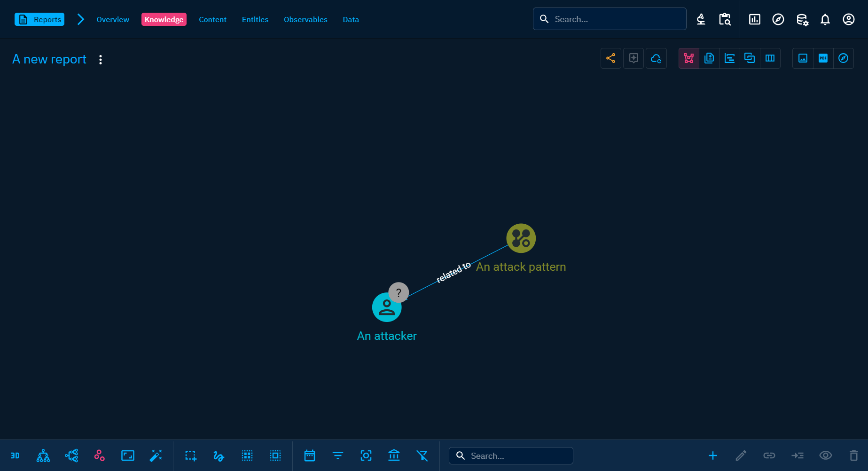The image size is (868, 471).
Task: Click unfix nodes magic wand icon
Action: pos(156,455)
